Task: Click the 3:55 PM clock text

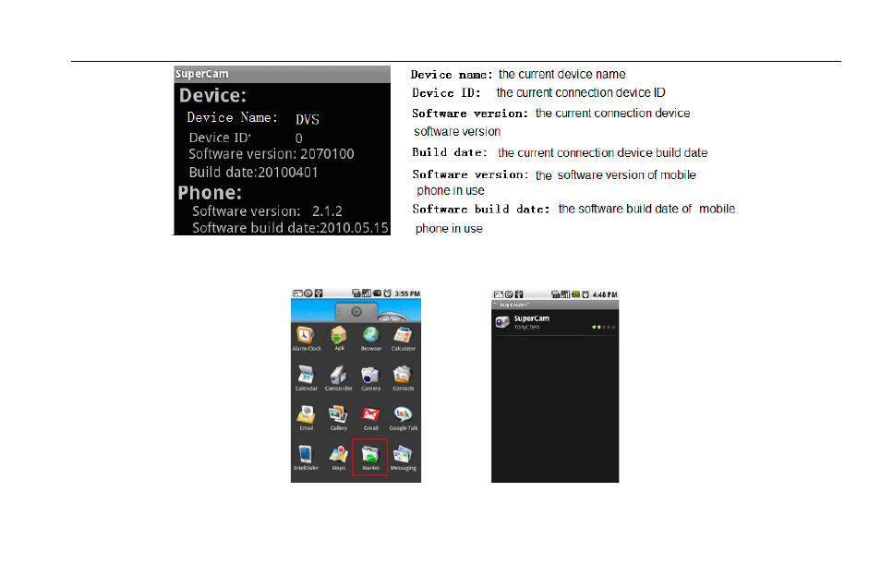Action: pos(407,294)
